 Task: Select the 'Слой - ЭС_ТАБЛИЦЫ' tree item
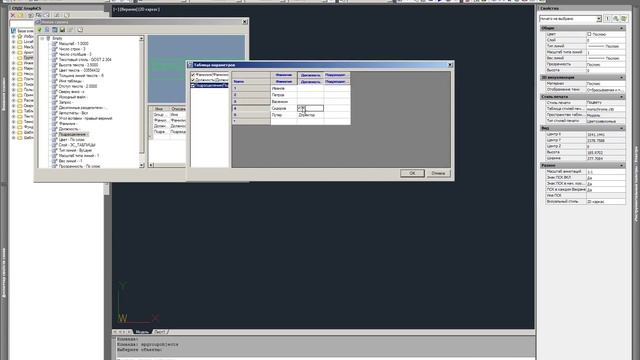tap(77, 145)
